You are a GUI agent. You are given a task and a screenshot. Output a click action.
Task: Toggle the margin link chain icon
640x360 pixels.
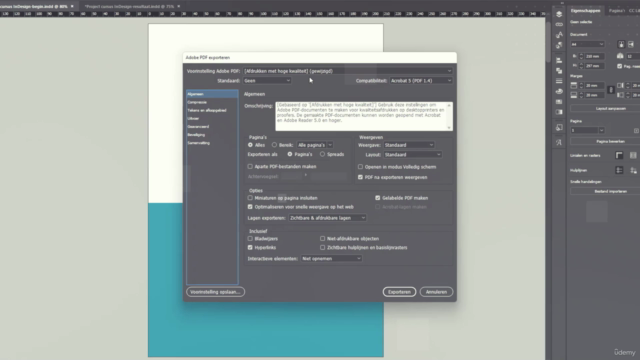tap(611, 90)
